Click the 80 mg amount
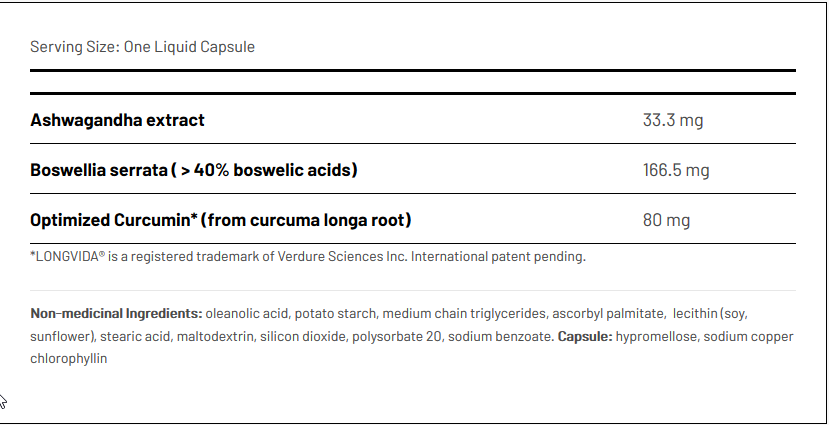 pos(666,220)
